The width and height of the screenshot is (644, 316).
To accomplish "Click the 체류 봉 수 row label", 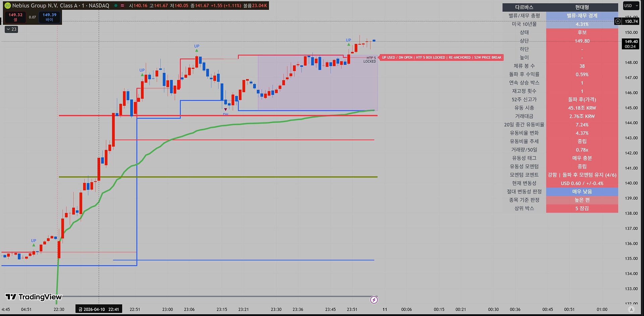I will (524, 66).
